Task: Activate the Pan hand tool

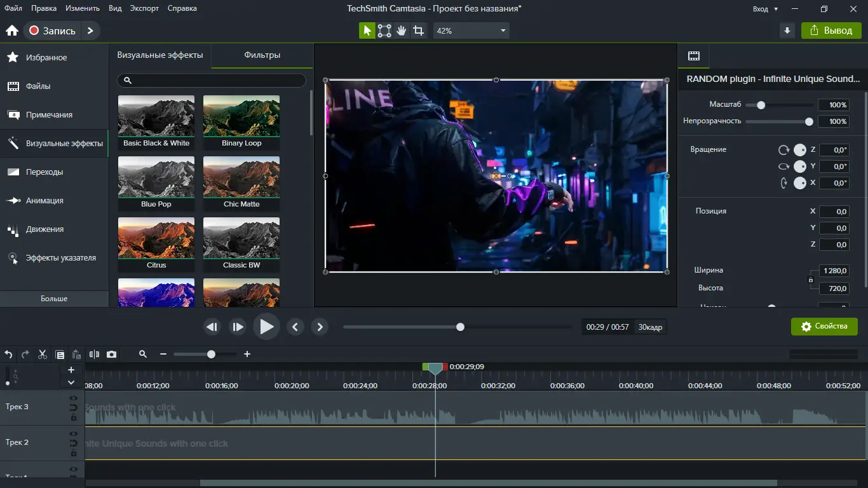Action: (x=401, y=30)
